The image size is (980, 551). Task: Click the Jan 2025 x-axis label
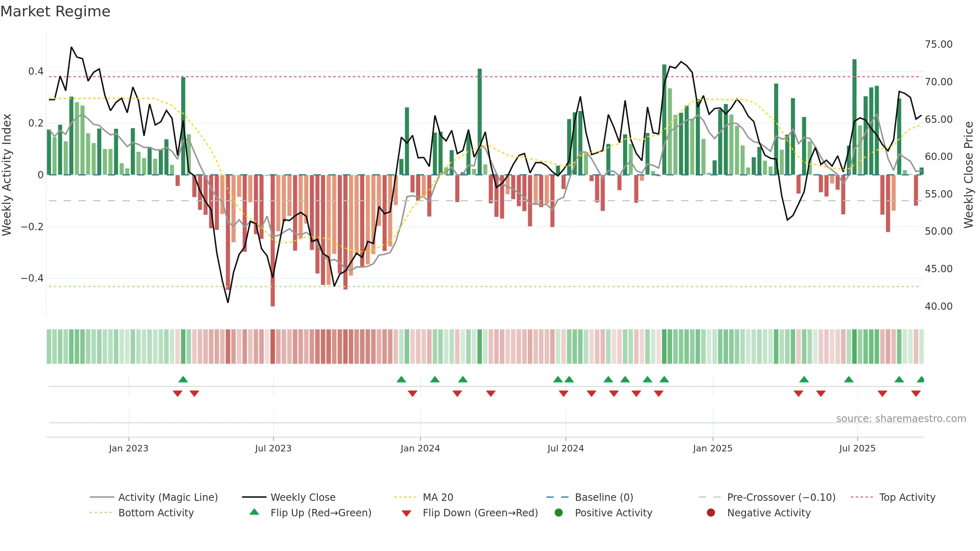713,448
